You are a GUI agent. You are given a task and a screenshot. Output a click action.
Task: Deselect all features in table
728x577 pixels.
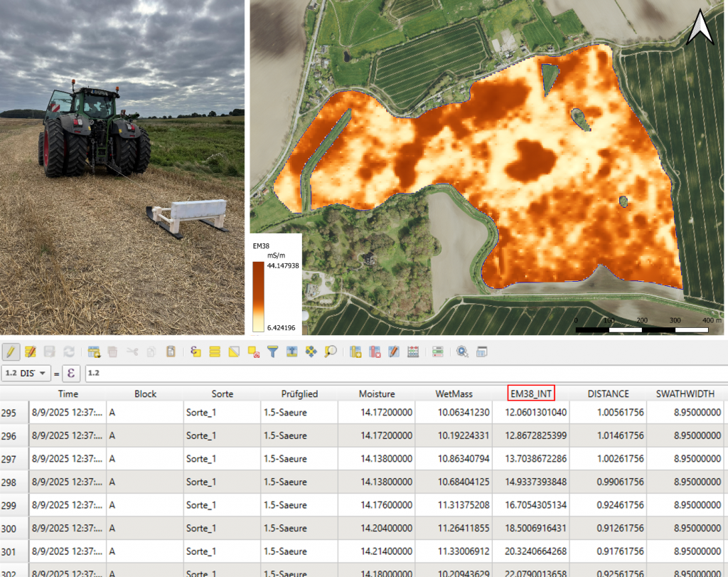click(x=254, y=351)
